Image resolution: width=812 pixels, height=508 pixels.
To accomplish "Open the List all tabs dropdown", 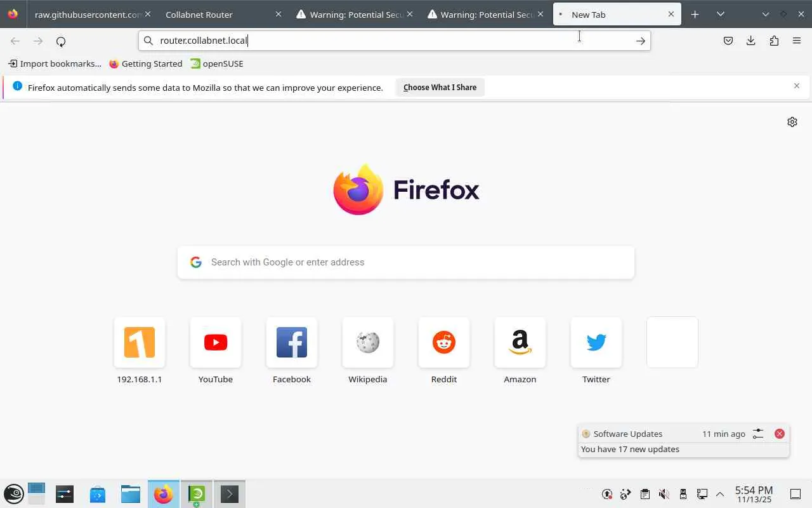I will tap(721, 14).
